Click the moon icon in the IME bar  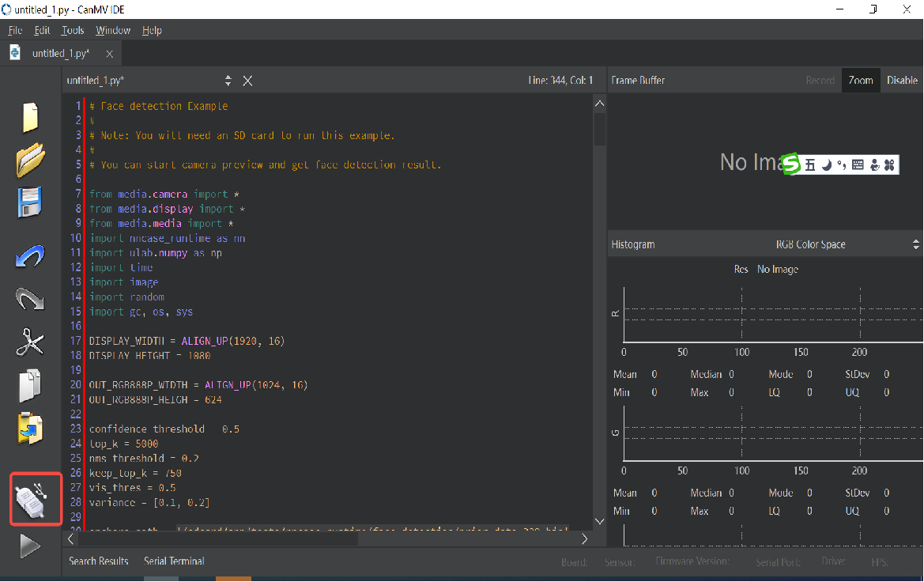(x=827, y=165)
